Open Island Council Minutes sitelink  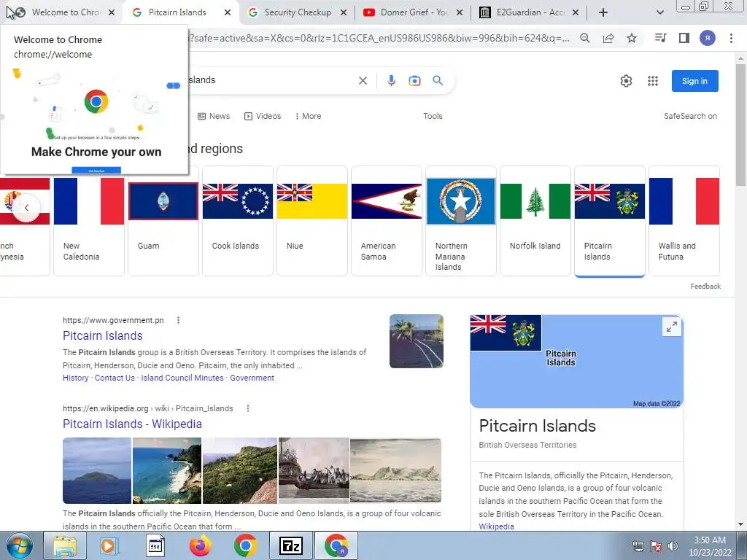pyautogui.click(x=182, y=378)
